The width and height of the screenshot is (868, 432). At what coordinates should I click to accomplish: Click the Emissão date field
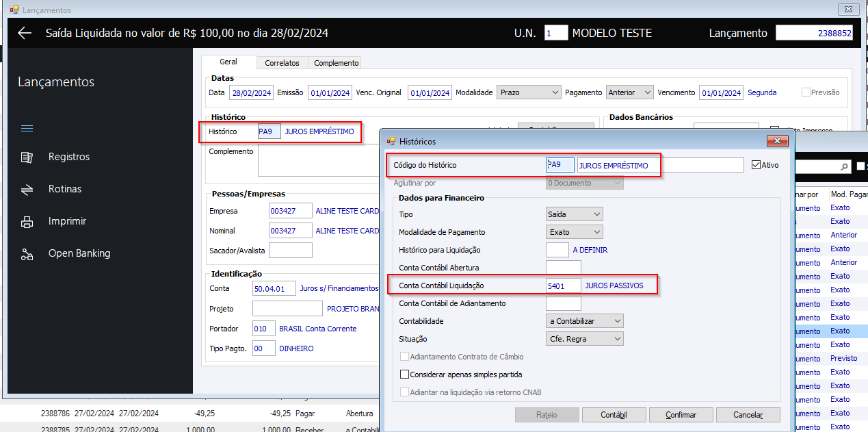330,92
